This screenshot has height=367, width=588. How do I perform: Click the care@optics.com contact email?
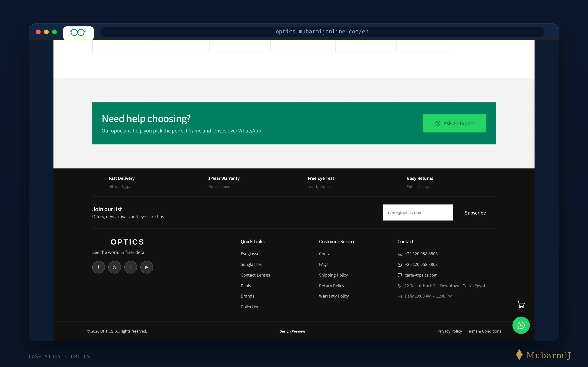coord(421,275)
